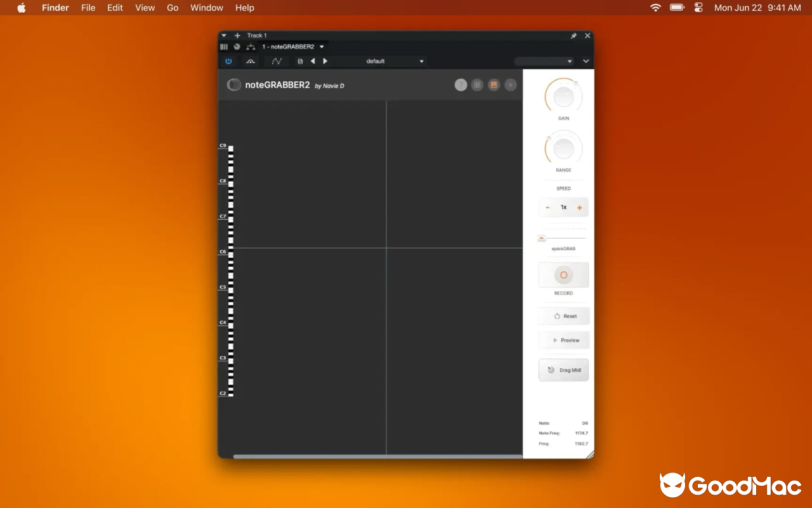This screenshot has width=812, height=508.
Task: Click the Drag Midi button
Action: (x=564, y=370)
